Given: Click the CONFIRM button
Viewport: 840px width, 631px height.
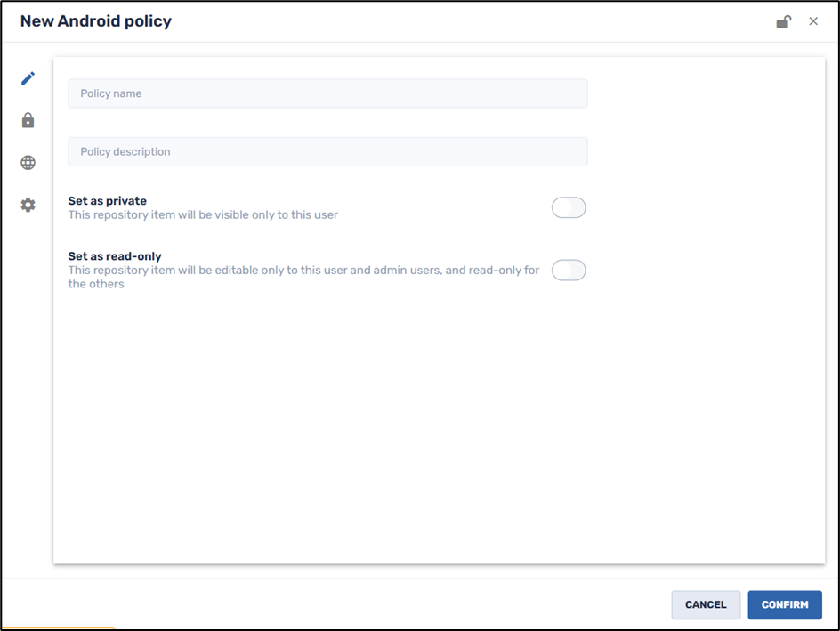Looking at the screenshot, I should click(785, 604).
